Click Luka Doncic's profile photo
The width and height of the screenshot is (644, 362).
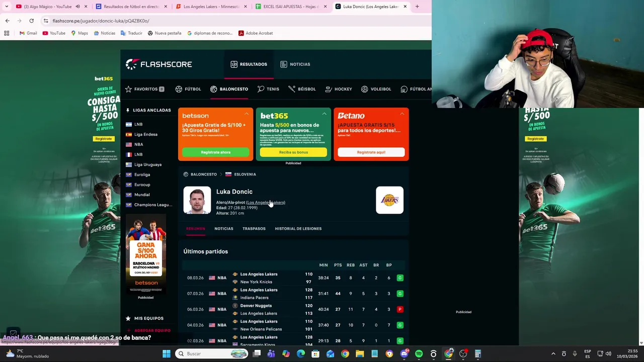[x=197, y=200]
